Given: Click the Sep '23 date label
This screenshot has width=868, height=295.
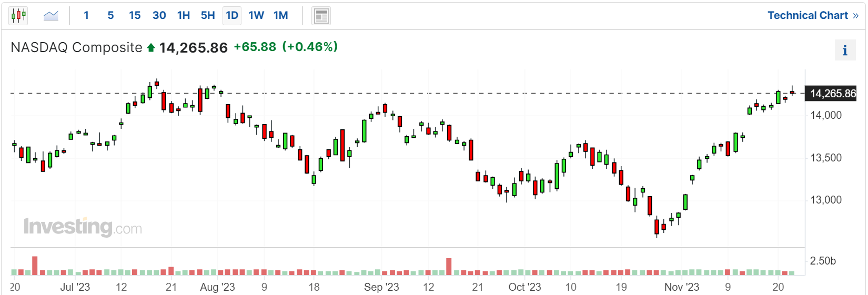Looking at the screenshot, I should [x=381, y=287].
